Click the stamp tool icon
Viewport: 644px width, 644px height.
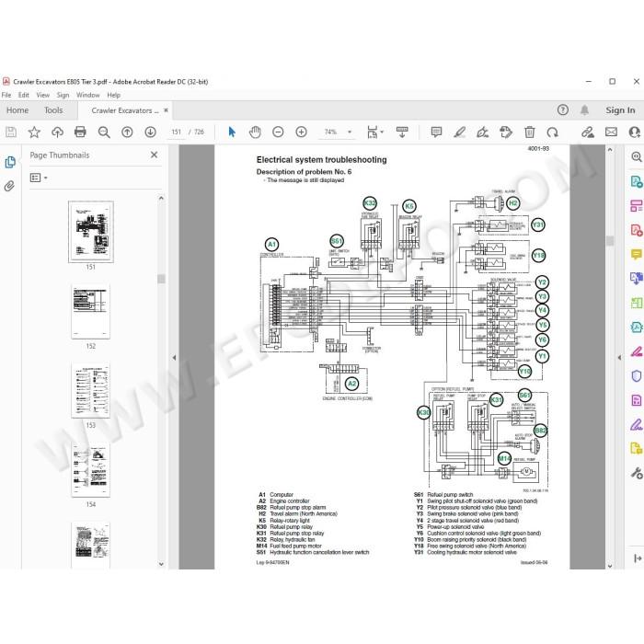point(506,132)
